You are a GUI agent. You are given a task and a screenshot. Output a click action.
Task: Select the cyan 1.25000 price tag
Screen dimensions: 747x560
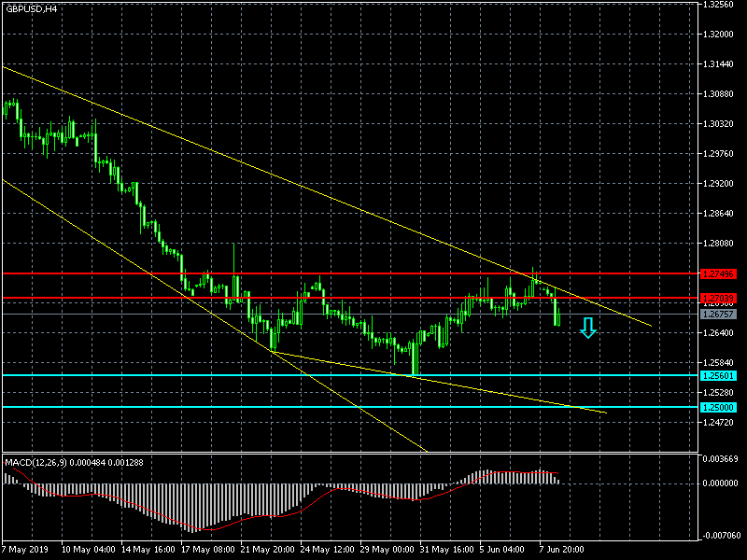point(718,408)
